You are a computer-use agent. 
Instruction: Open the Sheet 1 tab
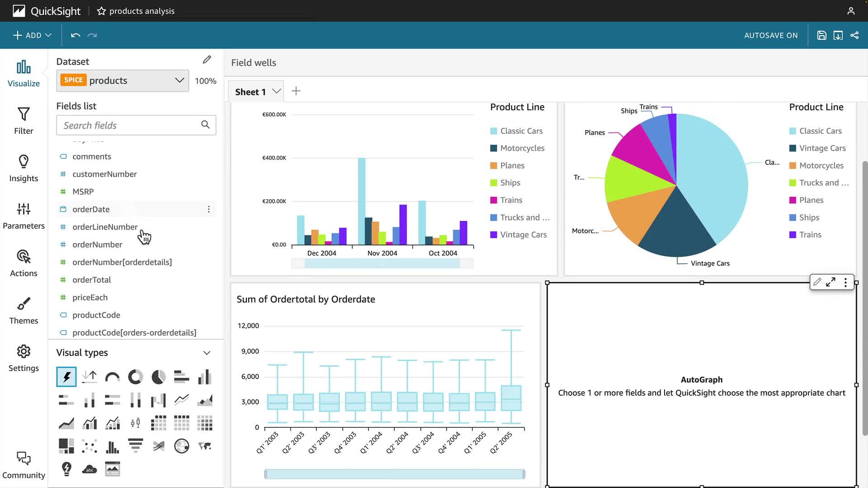tap(250, 92)
